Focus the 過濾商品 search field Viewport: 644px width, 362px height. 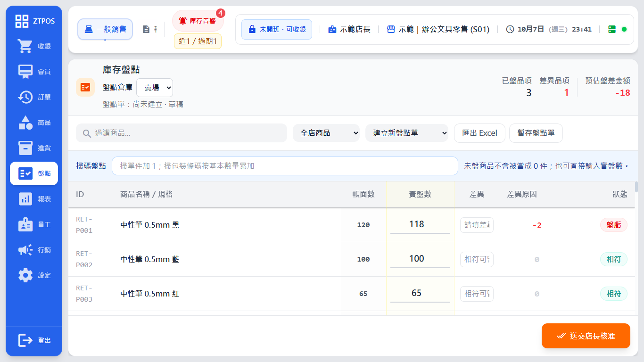pyautogui.click(x=182, y=133)
